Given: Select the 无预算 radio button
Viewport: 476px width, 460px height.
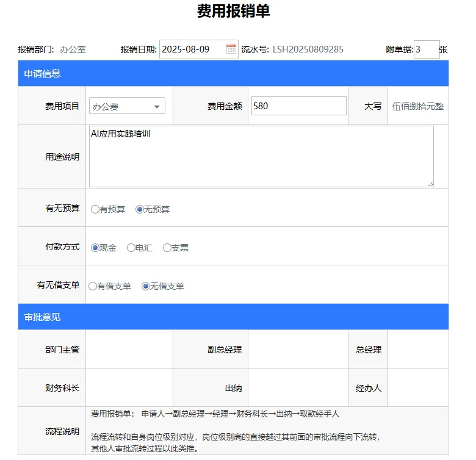Looking at the screenshot, I should (x=139, y=209).
